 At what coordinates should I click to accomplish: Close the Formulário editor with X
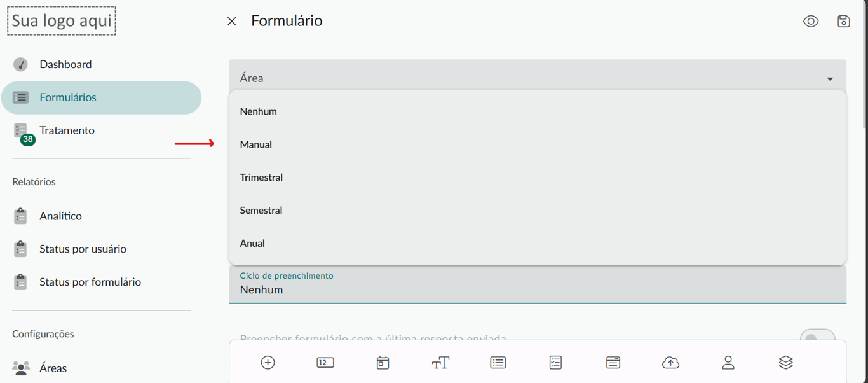click(232, 22)
